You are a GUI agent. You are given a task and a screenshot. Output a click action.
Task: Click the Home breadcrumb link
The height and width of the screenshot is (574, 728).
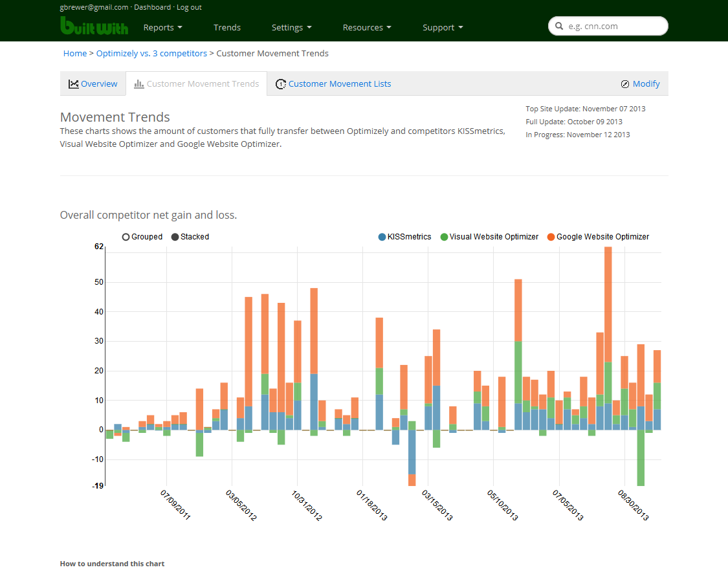[75, 54]
